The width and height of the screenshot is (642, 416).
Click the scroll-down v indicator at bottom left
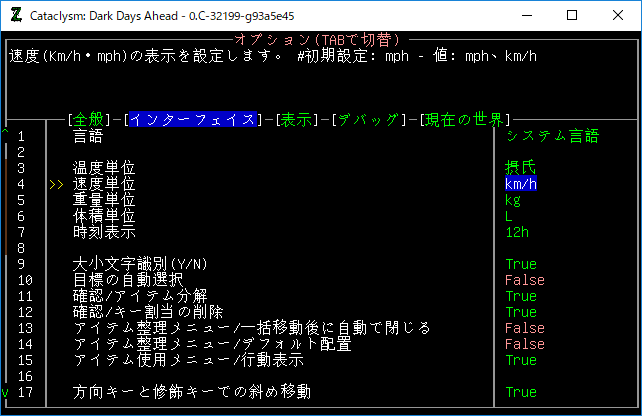pyautogui.click(x=5, y=392)
